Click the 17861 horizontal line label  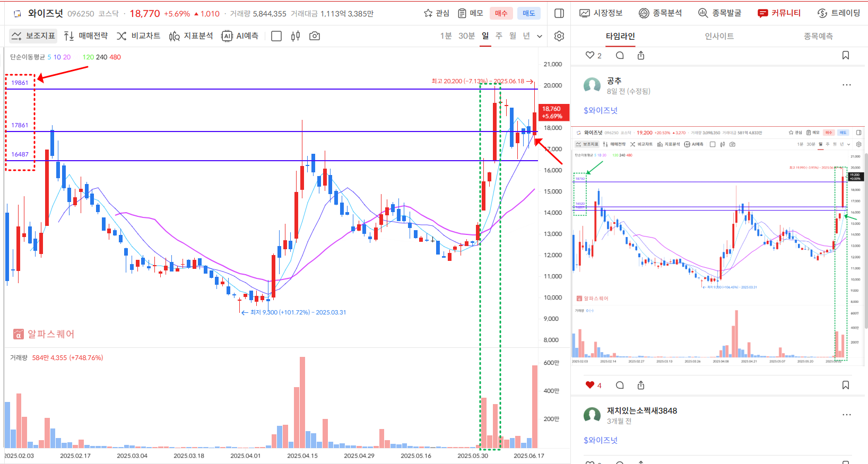pyautogui.click(x=20, y=125)
